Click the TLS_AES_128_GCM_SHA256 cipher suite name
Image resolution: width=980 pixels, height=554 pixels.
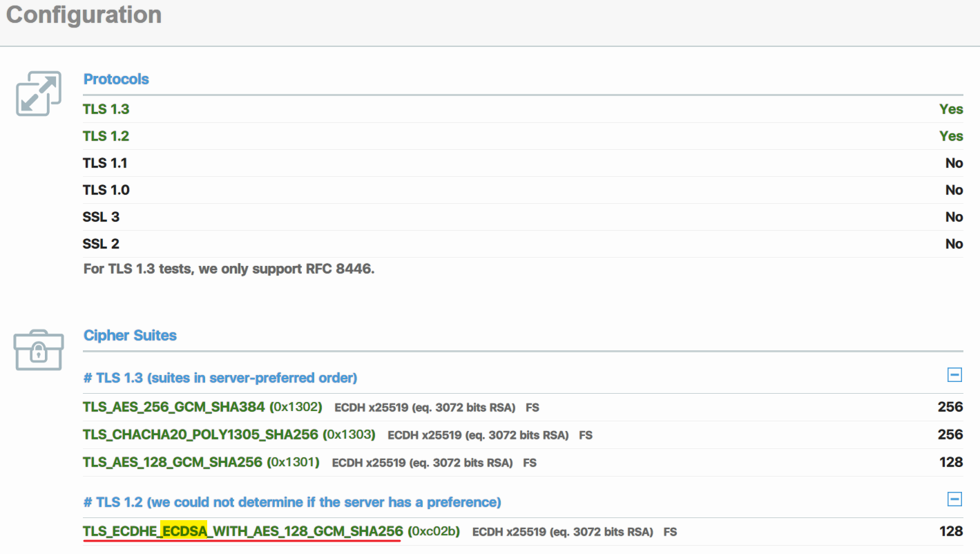(172, 462)
